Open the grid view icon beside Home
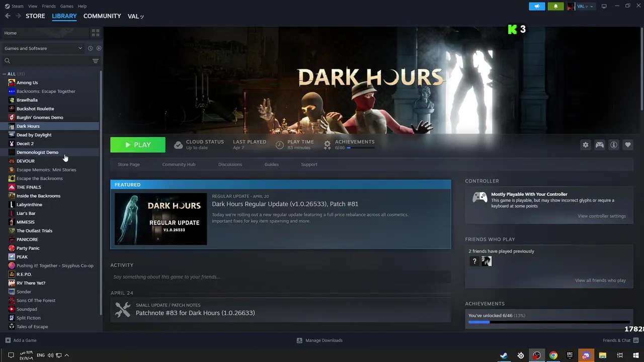644x362 pixels. click(x=95, y=33)
